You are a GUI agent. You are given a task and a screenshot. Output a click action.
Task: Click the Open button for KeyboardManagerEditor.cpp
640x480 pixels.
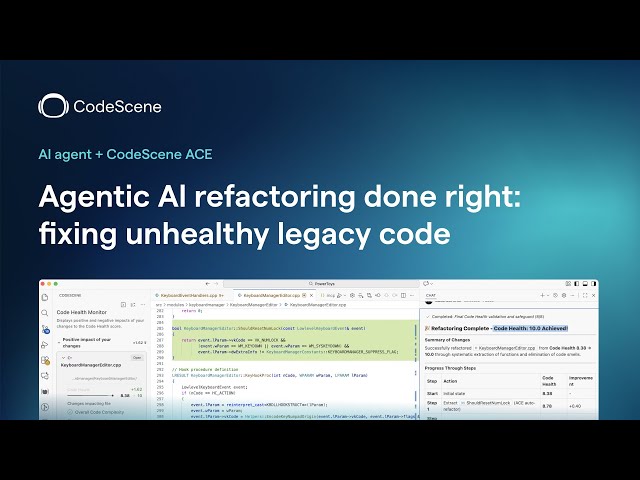pos(137,358)
